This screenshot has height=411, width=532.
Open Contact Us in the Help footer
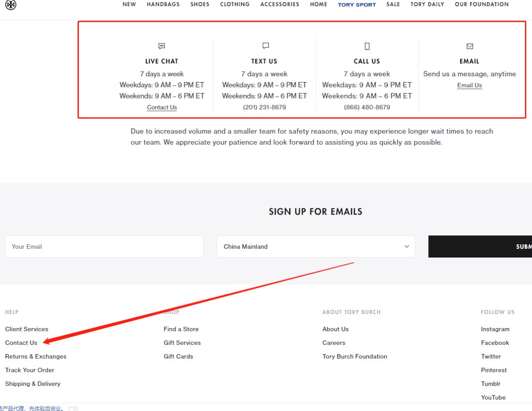21,343
